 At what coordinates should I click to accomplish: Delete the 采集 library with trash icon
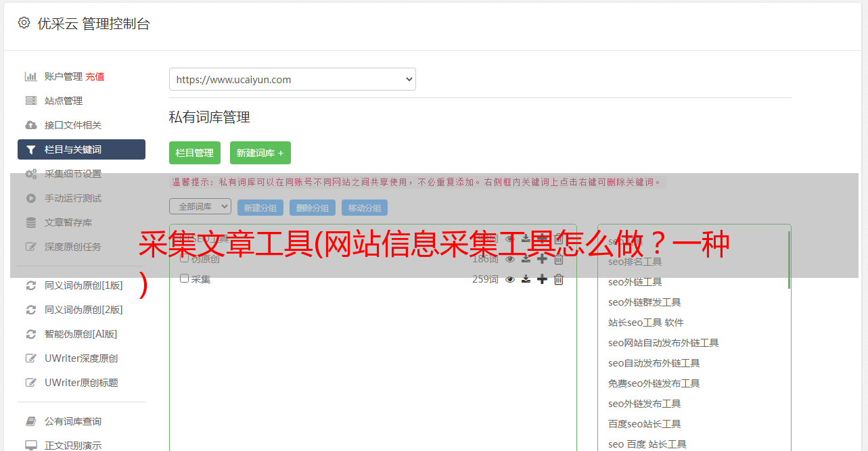[559, 279]
